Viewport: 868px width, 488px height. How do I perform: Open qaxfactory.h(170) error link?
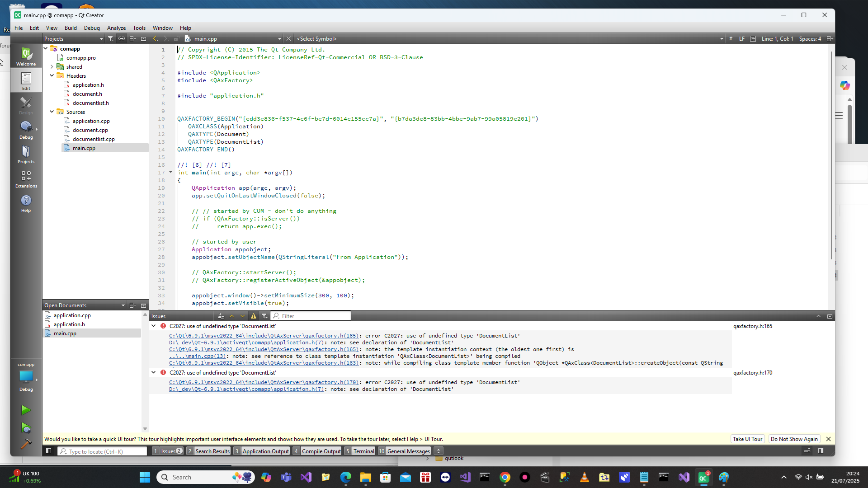coord(264,382)
